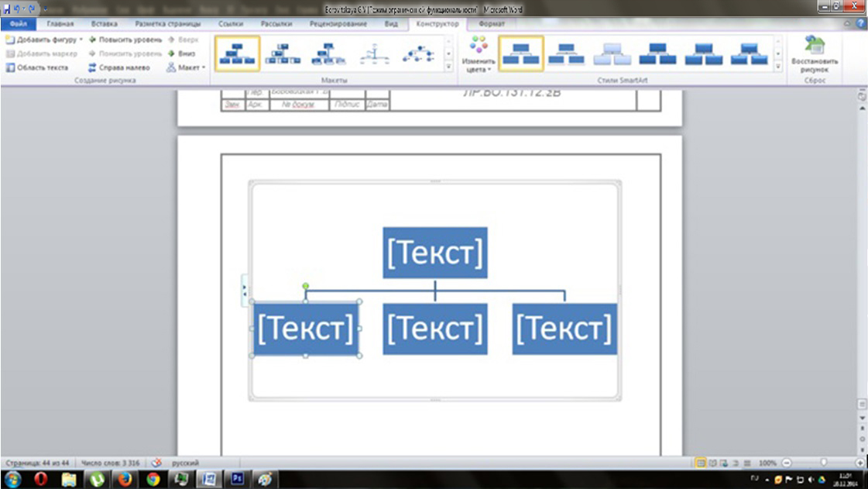The height and width of the screenshot is (489, 868).
Task: Switch to Ссылки tab
Action: [x=231, y=24]
